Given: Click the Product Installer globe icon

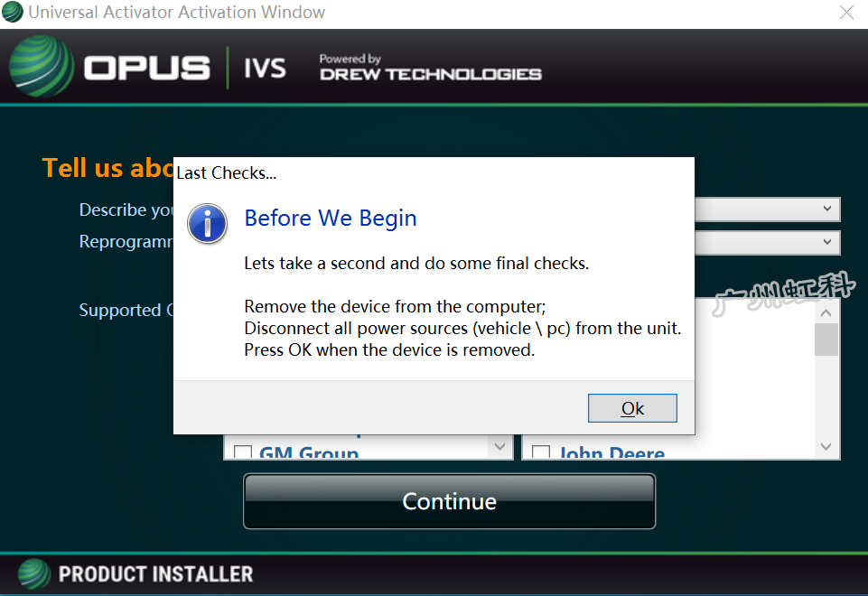Looking at the screenshot, I should point(34,574).
